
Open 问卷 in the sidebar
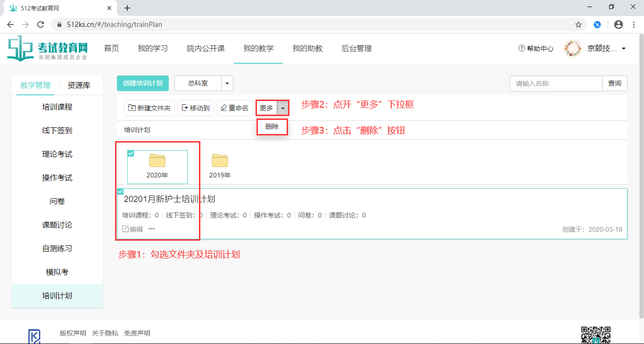pyautogui.click(x=57, y=201)
